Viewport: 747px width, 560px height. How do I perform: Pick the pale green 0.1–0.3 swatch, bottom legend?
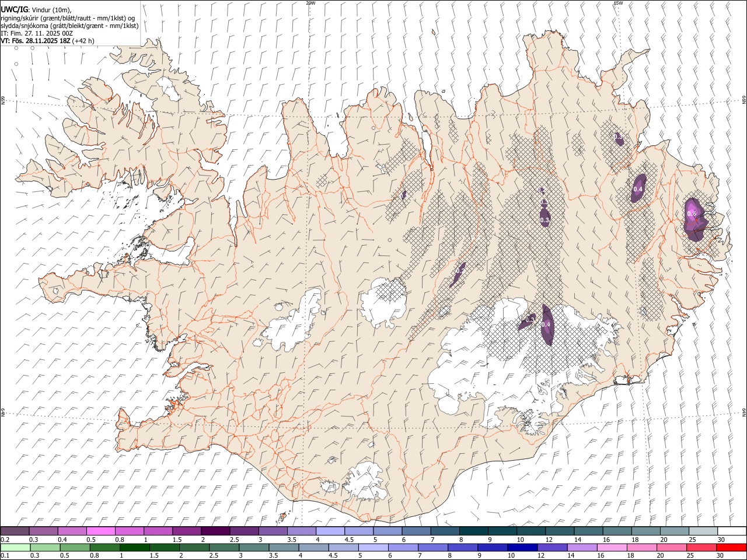[15, 547]
